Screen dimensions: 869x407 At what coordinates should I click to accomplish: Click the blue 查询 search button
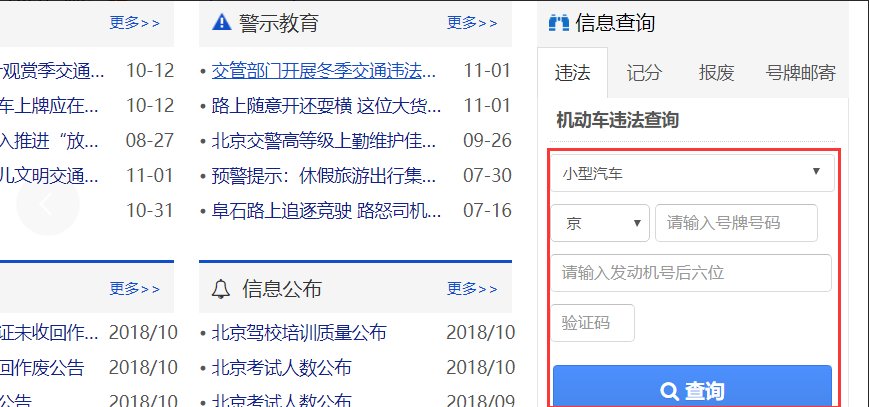point(692,386)
